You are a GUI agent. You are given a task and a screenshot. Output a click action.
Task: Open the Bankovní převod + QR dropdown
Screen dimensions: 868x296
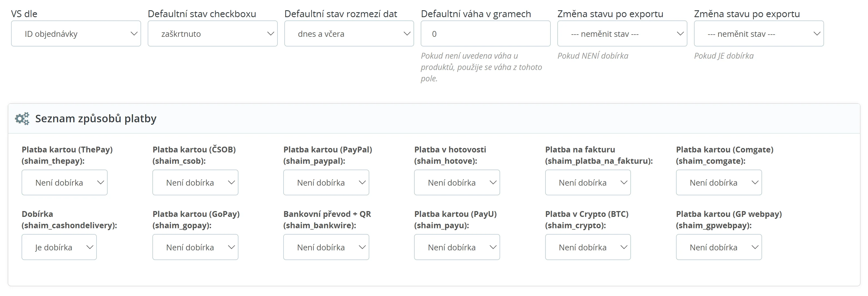326,248
